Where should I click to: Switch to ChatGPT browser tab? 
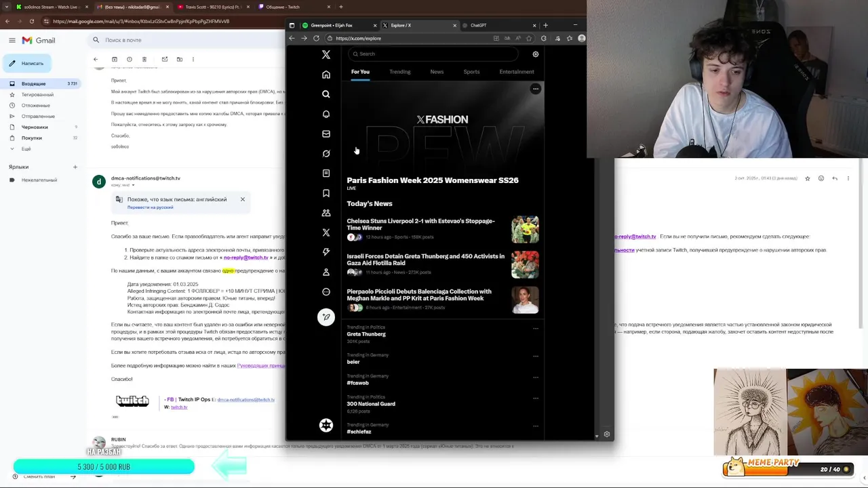tap(500, 26)
